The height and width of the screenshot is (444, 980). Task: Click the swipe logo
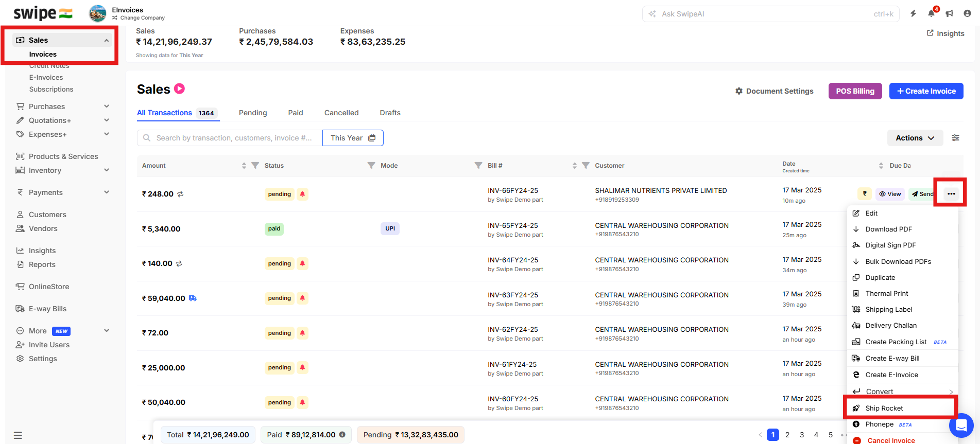[x=43, y=13]
